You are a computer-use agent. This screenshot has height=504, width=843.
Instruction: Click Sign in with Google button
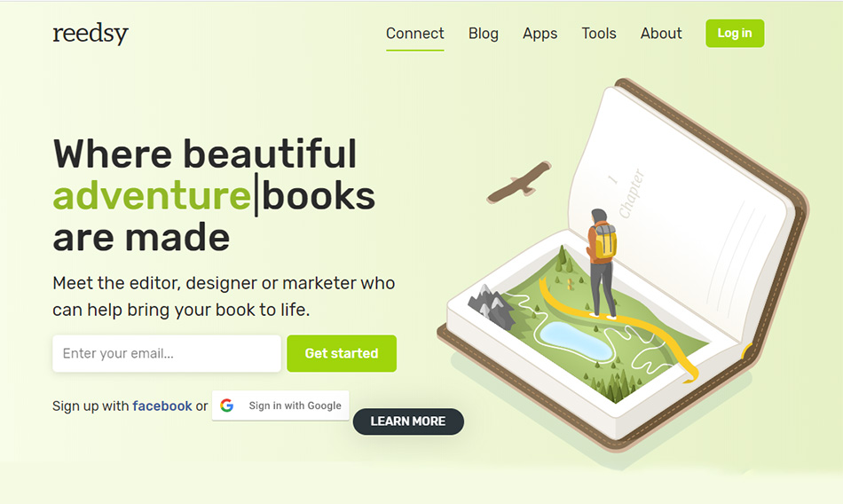[x=280, y=406]
